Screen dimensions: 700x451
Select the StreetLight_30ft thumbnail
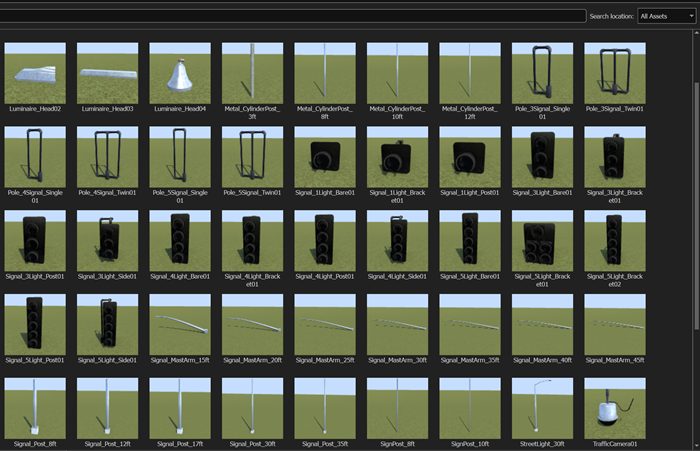(x=542, y=409)
